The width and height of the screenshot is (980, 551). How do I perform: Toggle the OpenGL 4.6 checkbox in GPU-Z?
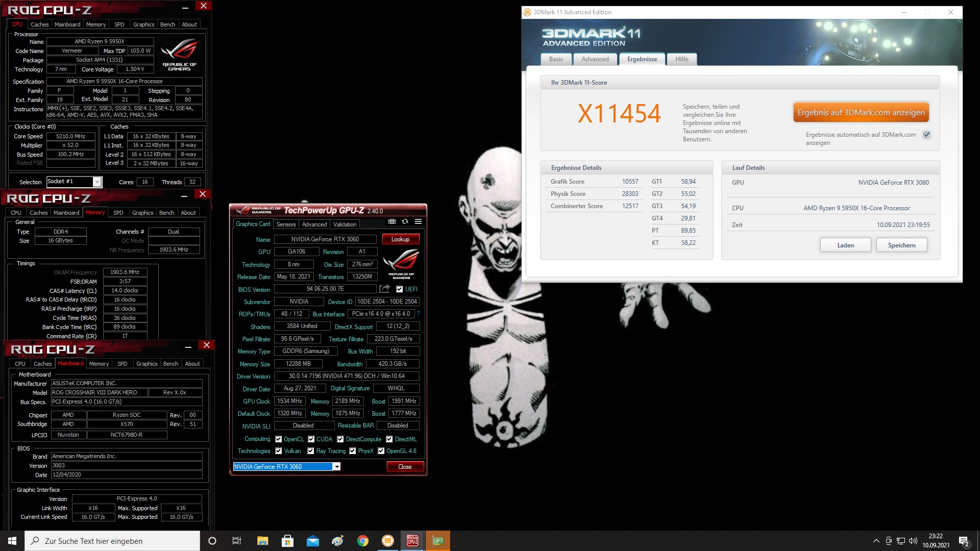pyautogui.click(x=381, y=450)
